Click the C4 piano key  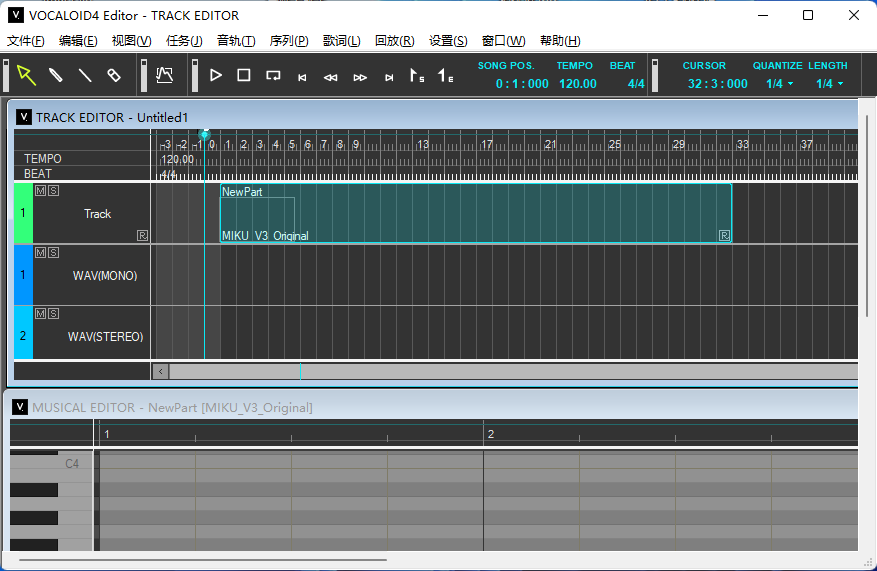tap(51, 464)
